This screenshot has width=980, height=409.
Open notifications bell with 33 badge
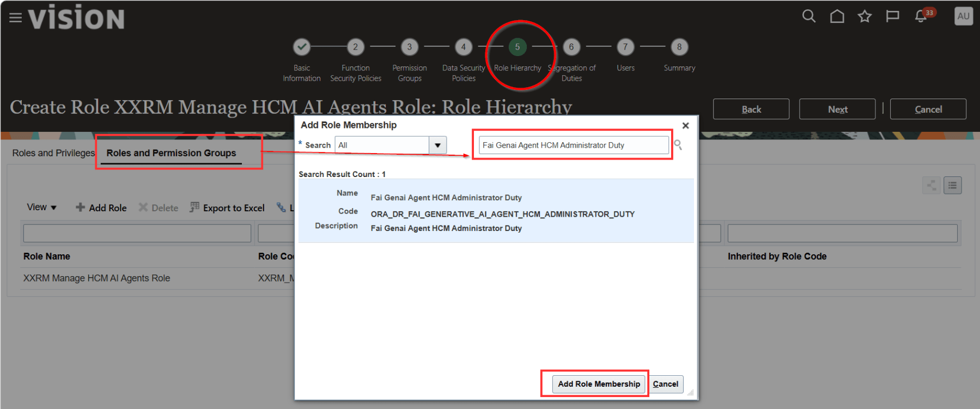921,16
